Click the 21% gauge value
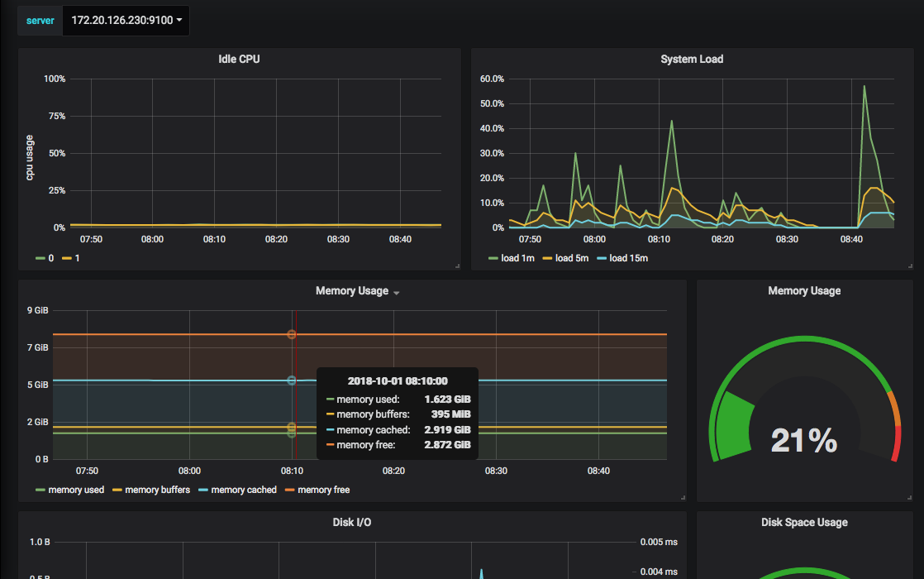 coord(804,440)
